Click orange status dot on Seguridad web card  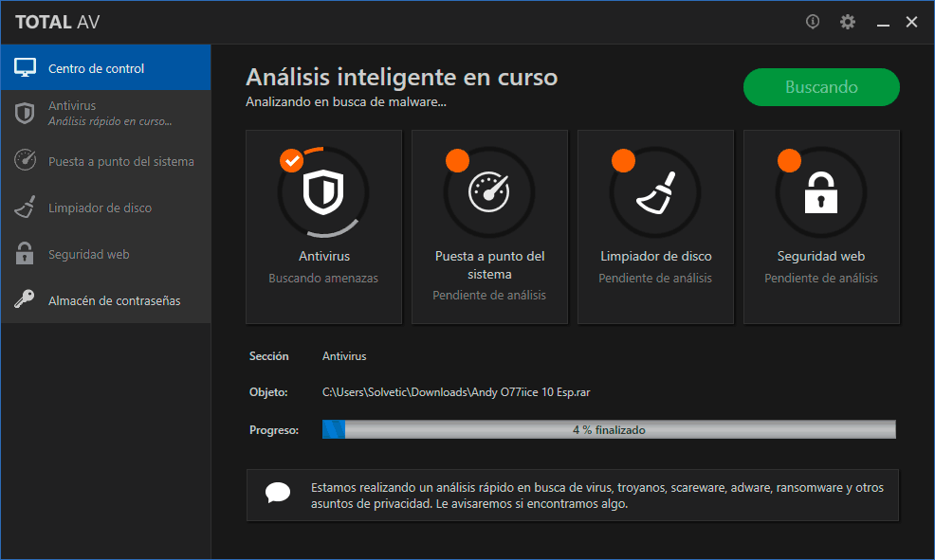pos(789,160)
